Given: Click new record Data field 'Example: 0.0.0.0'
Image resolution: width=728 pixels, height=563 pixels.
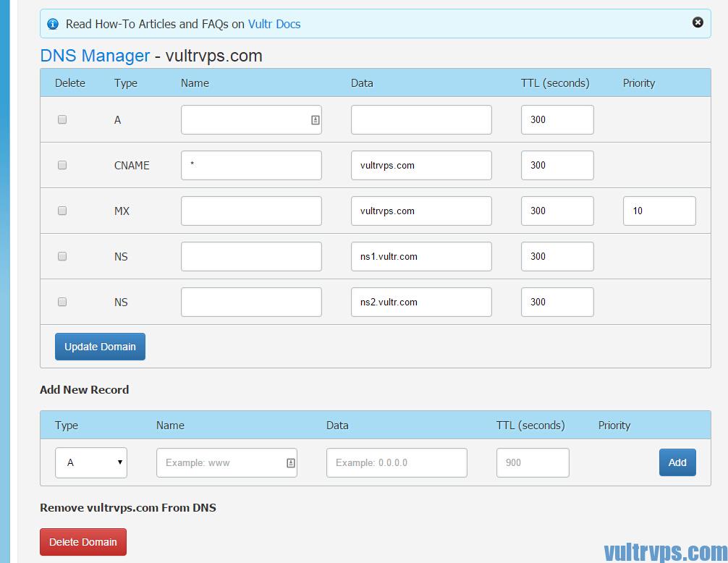Looking at the screenshot, I should [x=397, y=462].
